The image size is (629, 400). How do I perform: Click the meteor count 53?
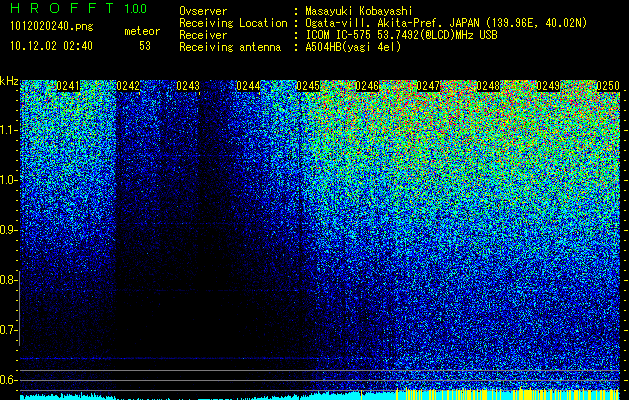145,46
